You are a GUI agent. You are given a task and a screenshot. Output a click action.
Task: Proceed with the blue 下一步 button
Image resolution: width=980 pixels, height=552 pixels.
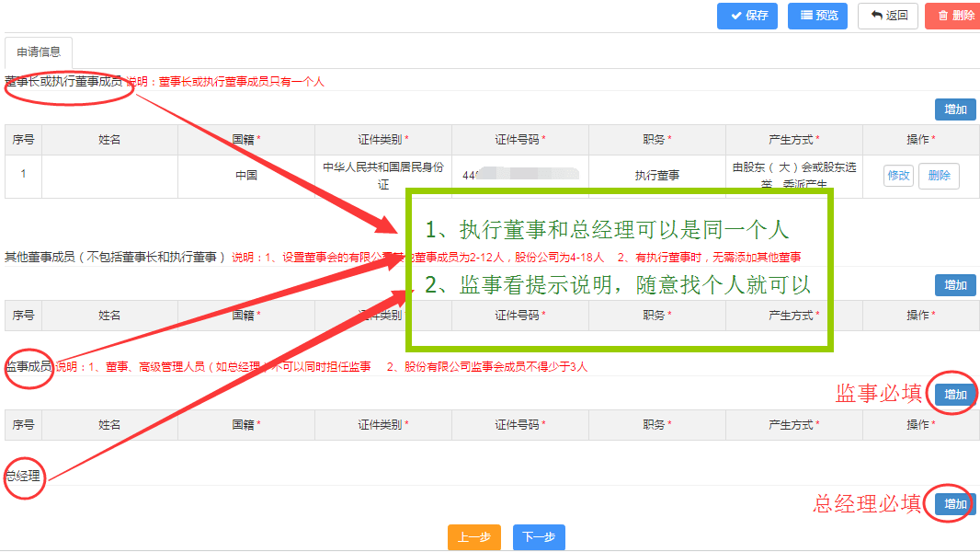(x=539, y=537)
